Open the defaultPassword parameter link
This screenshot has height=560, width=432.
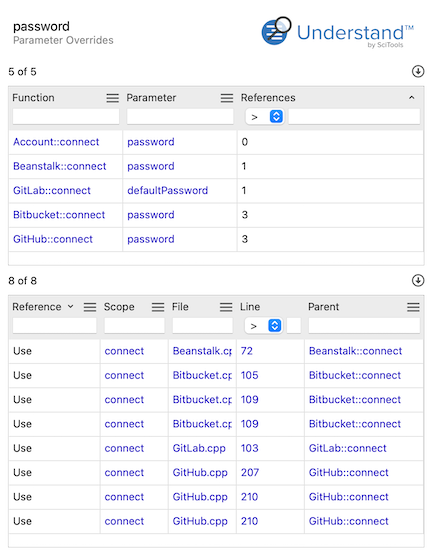tap(167, 190)
